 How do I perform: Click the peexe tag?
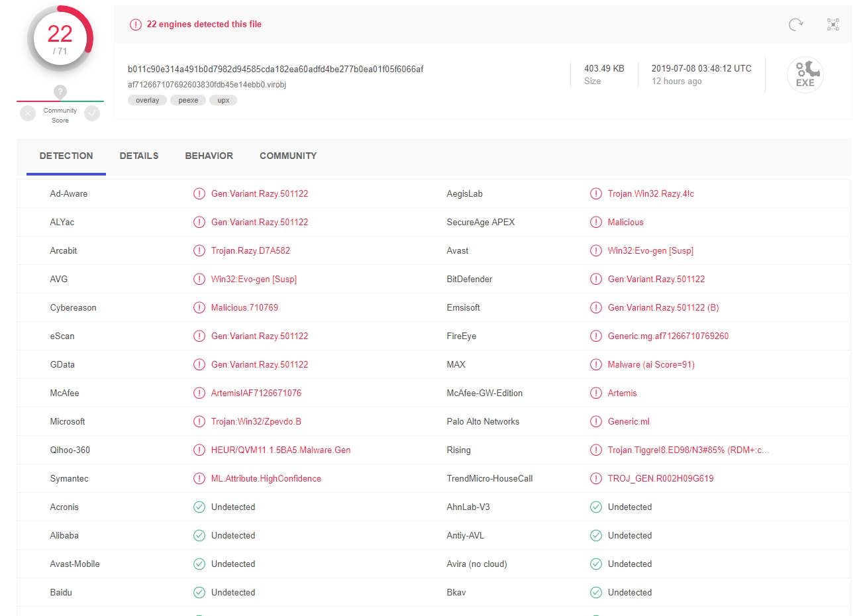pyautogui.click(x=188, y=100)
